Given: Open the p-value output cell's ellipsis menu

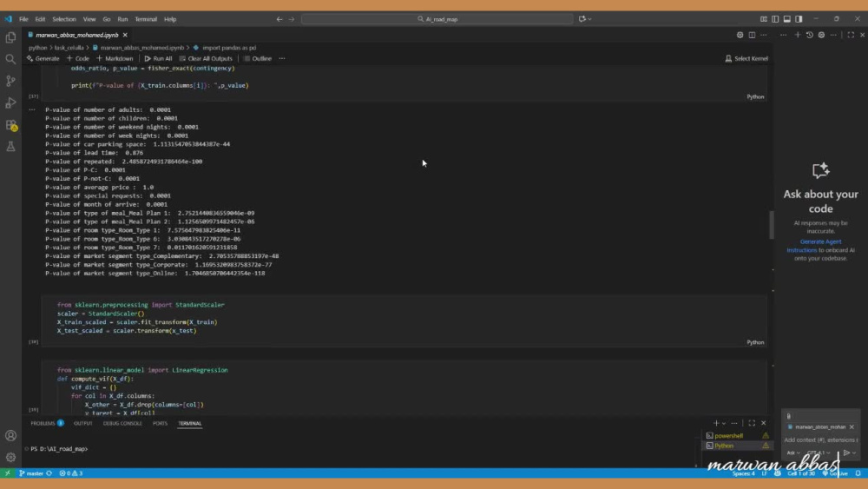Looking at the screenshot, I should click(x=32, y=109).
